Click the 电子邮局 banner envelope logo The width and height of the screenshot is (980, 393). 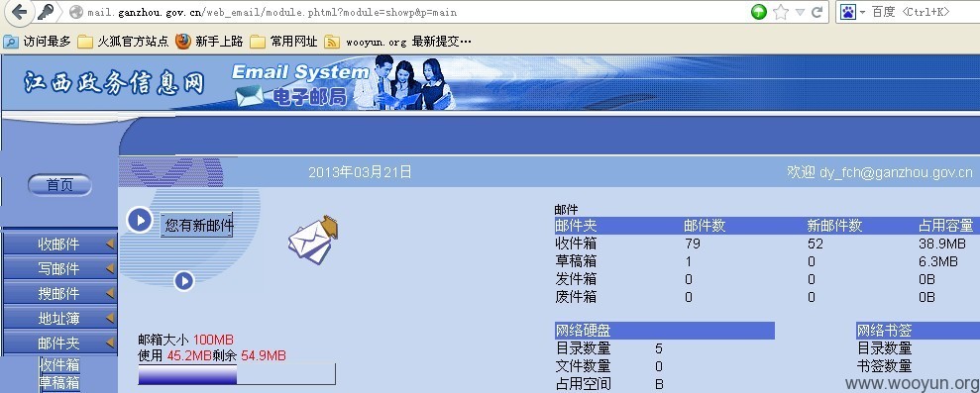[x=250, y=96]
